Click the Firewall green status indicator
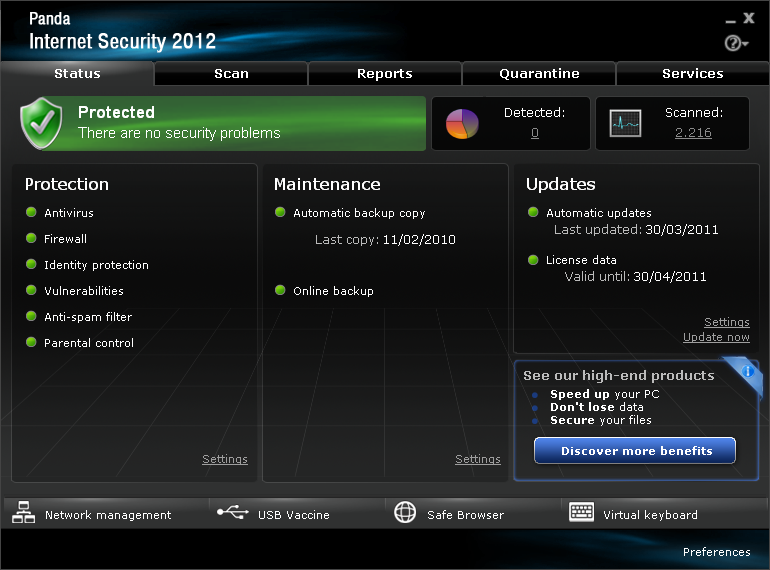This screenshot has height=570, width=770. click(31, 239)
